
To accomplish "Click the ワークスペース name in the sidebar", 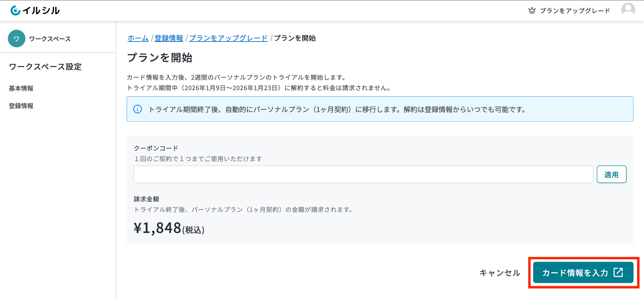I will [x=50, y=39].
